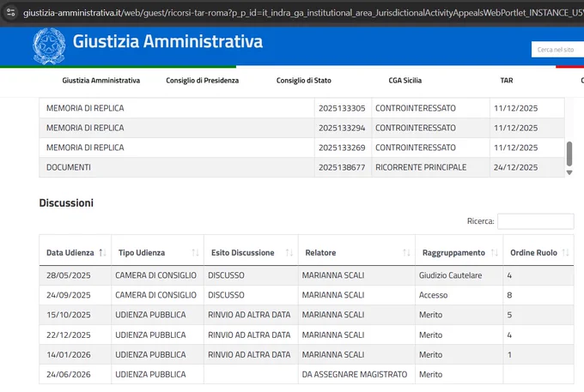
Task: Click document number 2025133294
Action: [342, 128]
